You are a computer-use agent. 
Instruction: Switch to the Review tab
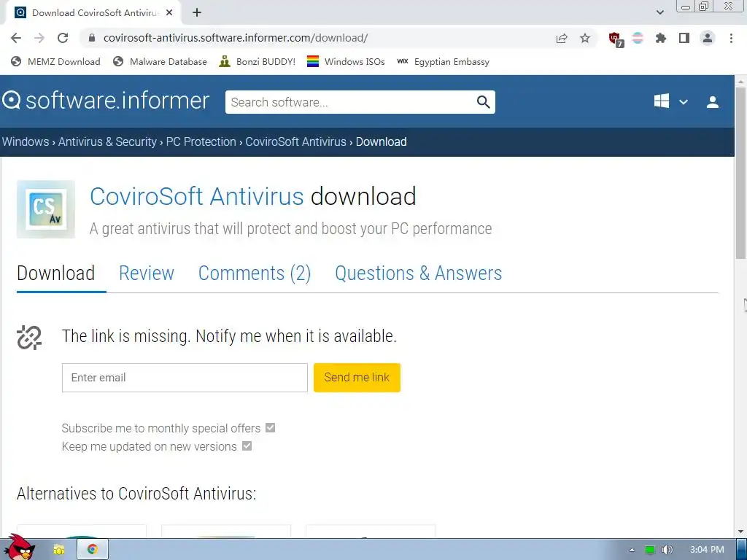(x=146, y=273)
